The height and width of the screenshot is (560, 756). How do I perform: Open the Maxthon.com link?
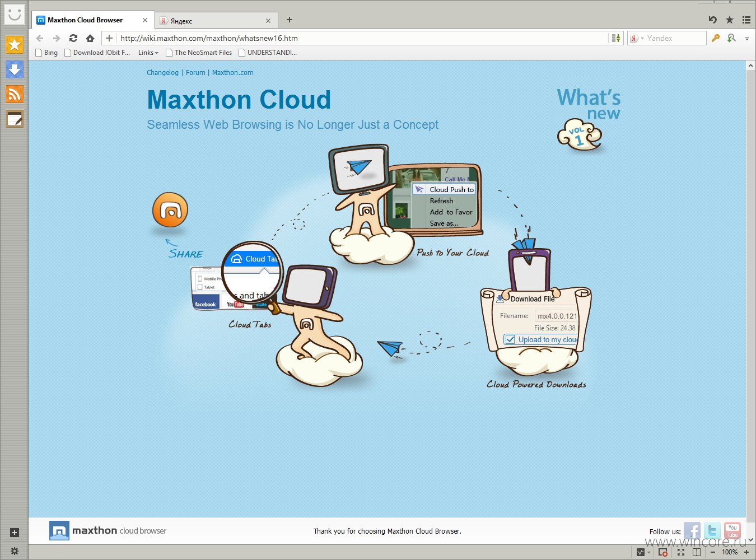232,73
